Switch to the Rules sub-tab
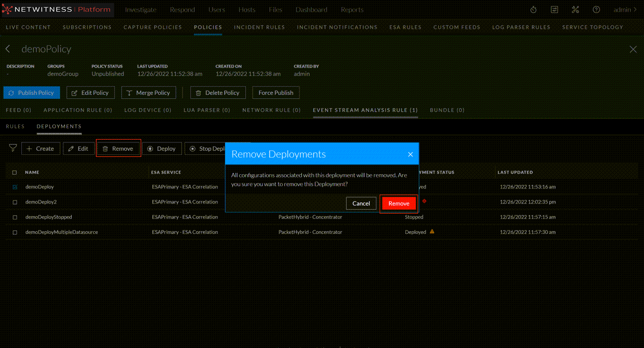This screenshot has width=644, height=348. click(x=15, y=126)
